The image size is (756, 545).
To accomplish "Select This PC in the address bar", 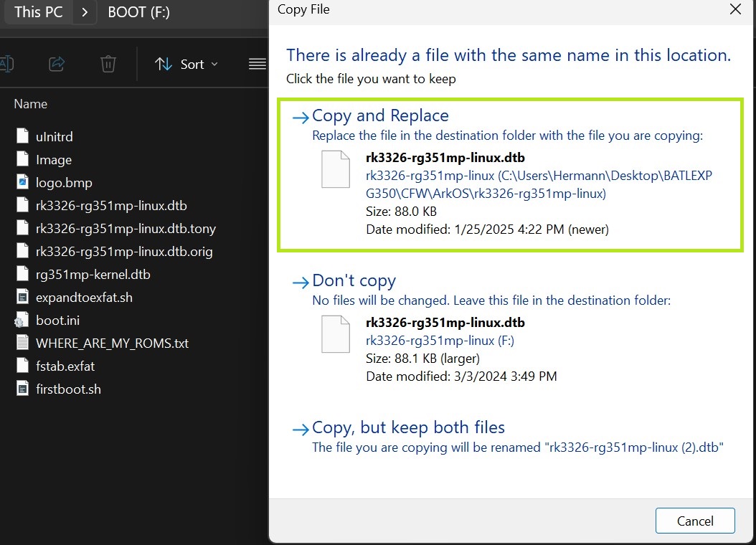I will coord(38,12).
